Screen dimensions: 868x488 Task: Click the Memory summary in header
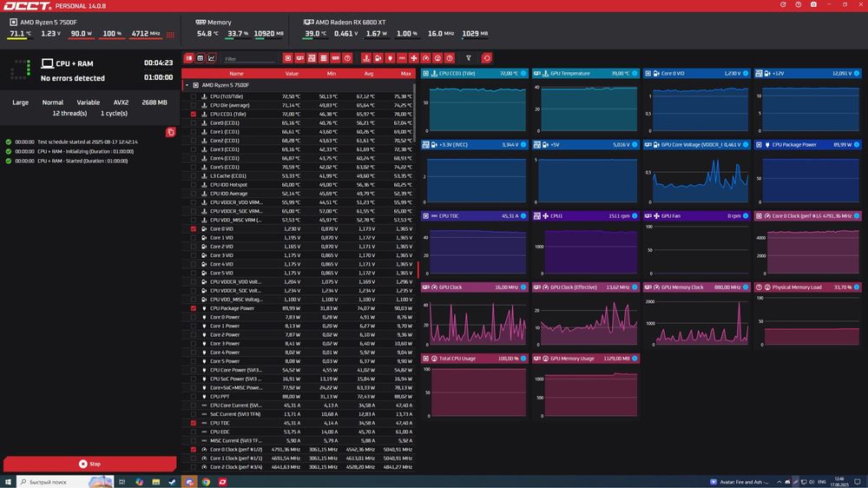[x=240, y=29]
